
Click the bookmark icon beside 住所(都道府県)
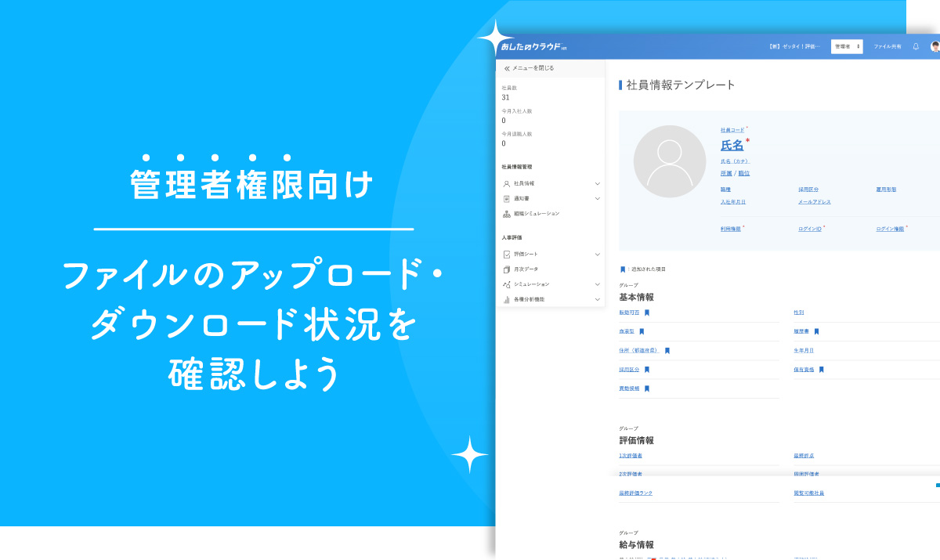pyautogui.click(x=667, y=351)
